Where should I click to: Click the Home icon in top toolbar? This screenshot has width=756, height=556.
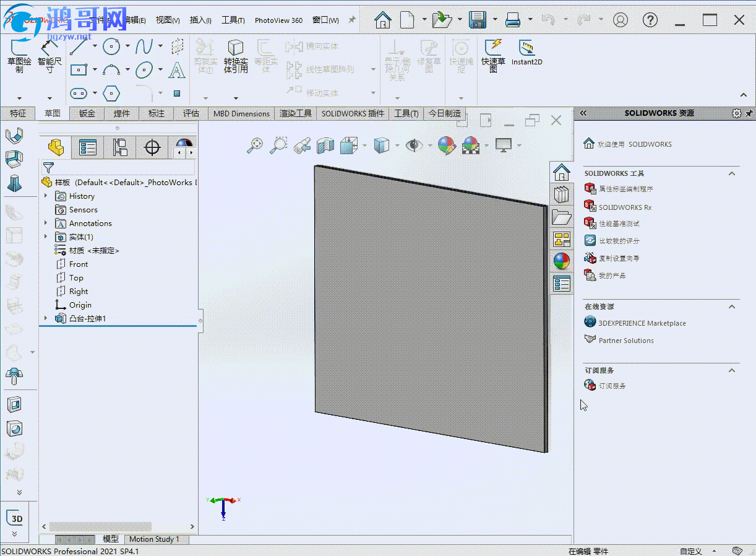click(383, 20)
